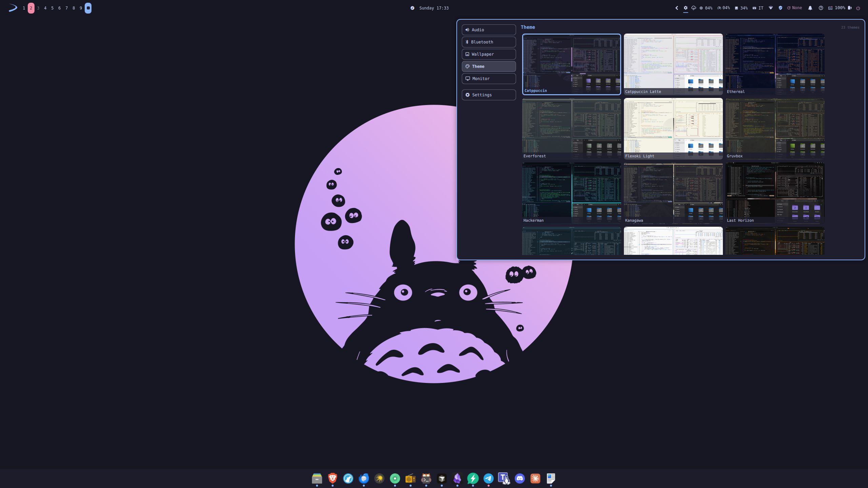Open the blue shield security icon

click(x=780, y=8)
